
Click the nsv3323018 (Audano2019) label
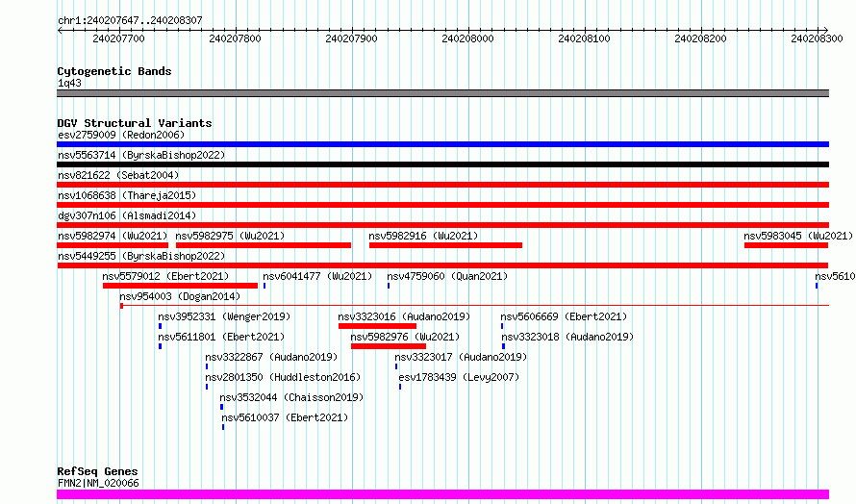point(567,337)
